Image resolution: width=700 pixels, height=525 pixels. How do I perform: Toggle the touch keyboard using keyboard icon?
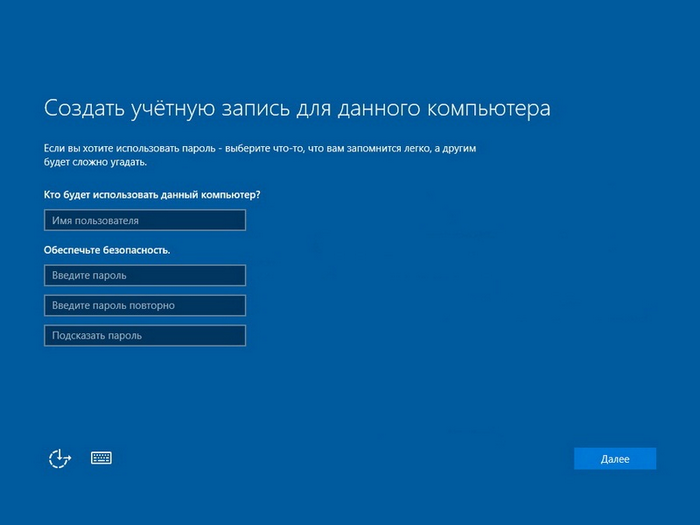(101, 458)
